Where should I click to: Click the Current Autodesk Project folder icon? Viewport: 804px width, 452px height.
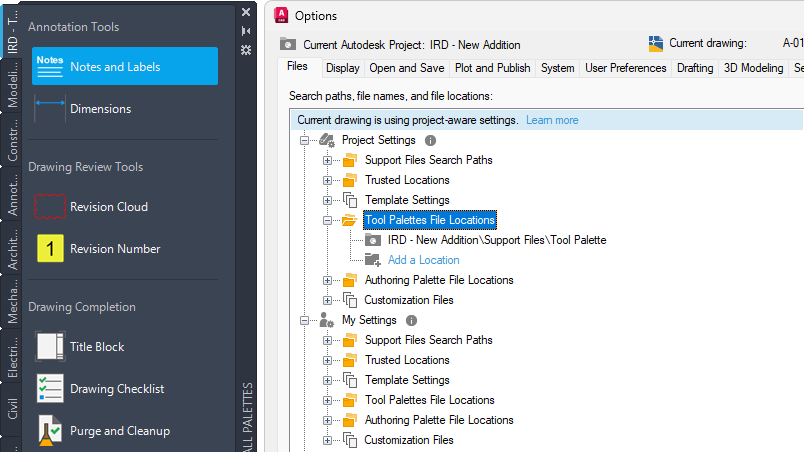[288, 44]
